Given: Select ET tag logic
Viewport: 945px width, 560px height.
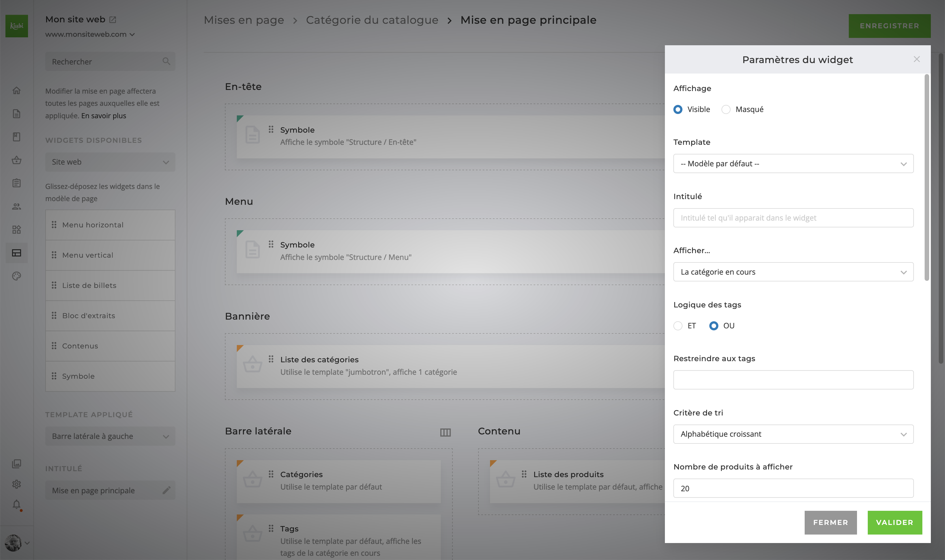Looking at the screenshot, I should click(678, 326).
